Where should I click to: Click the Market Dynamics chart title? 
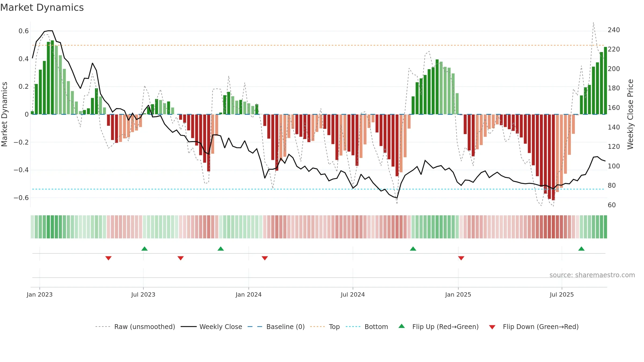tap(42, 8)
